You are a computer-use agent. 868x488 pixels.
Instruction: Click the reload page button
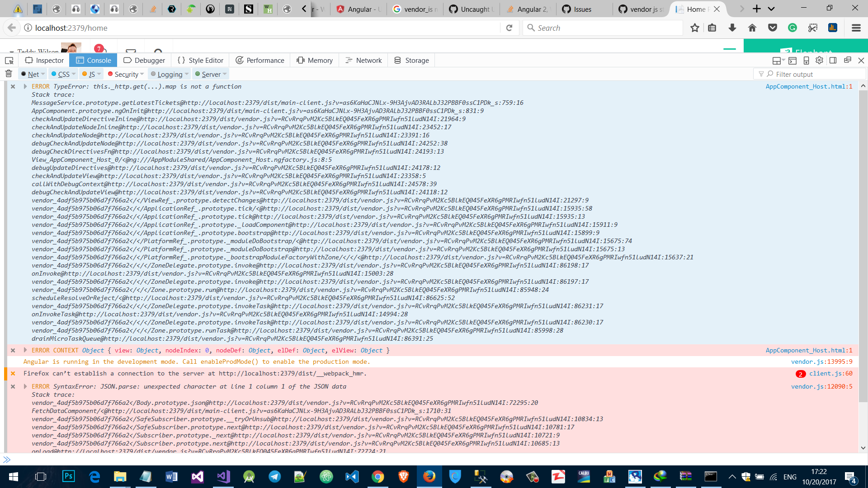click(509, 28)
